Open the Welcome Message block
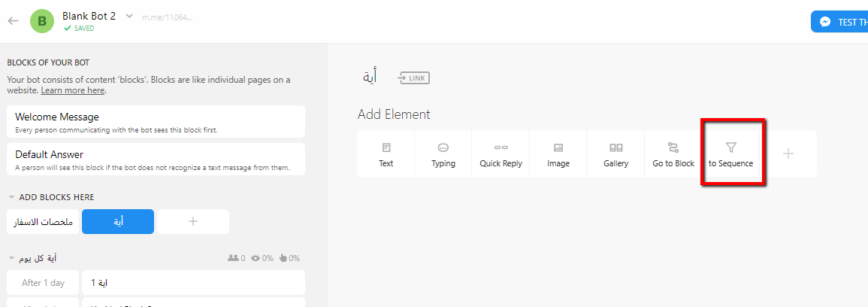Image resolution: width=868 pixels, height=307 pixels. click(x=156, y=121)
